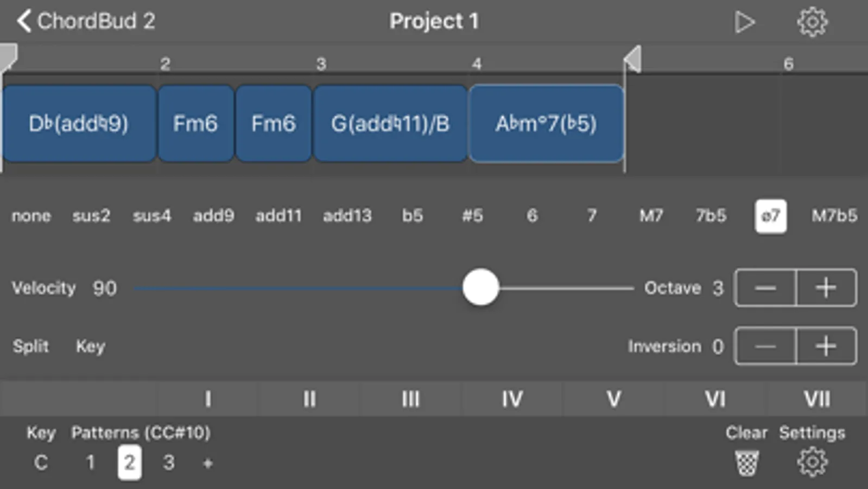This screenshot has height=489, width=868.
Task: Open pattern Settings gear at bottom
Action: click(x=812, y=462)
